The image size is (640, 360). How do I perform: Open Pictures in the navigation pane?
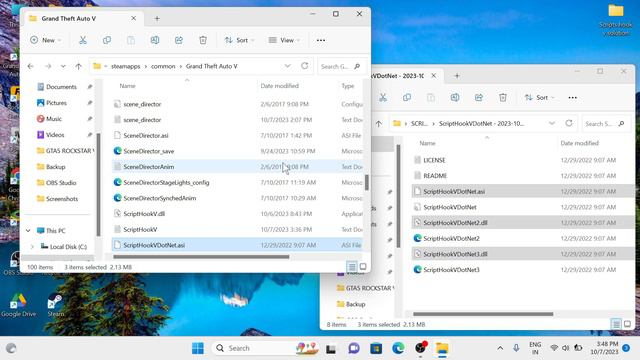tap(56, 103)
